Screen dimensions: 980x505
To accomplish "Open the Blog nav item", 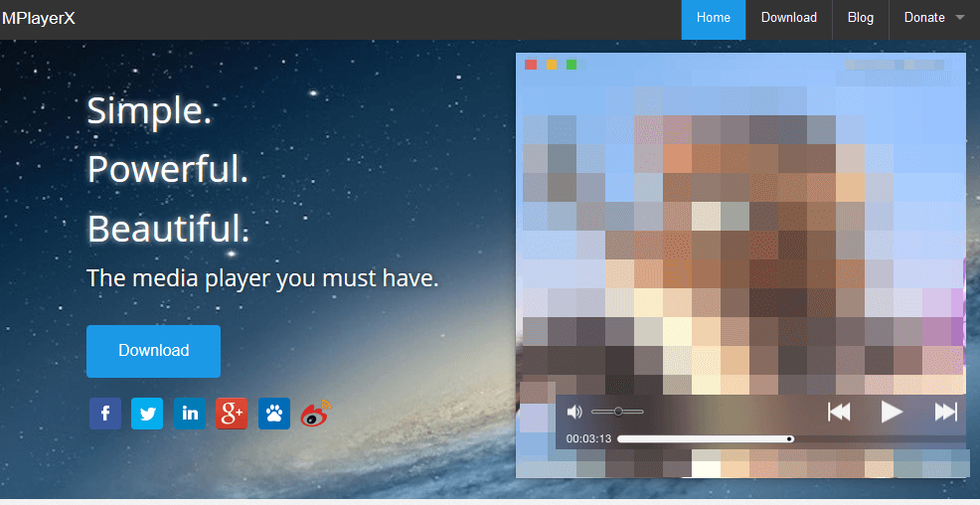I will point(860,18).
